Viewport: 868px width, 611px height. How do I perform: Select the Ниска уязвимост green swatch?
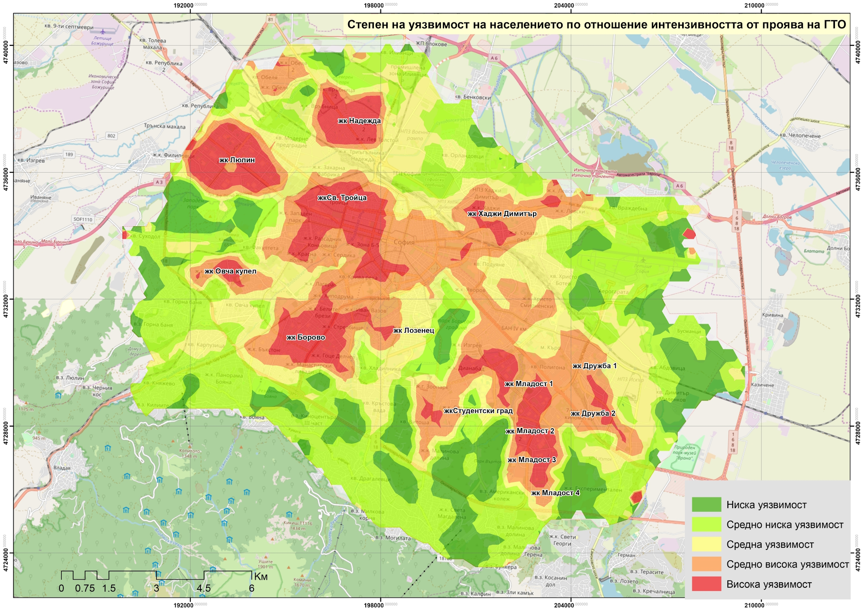[706, 504]
